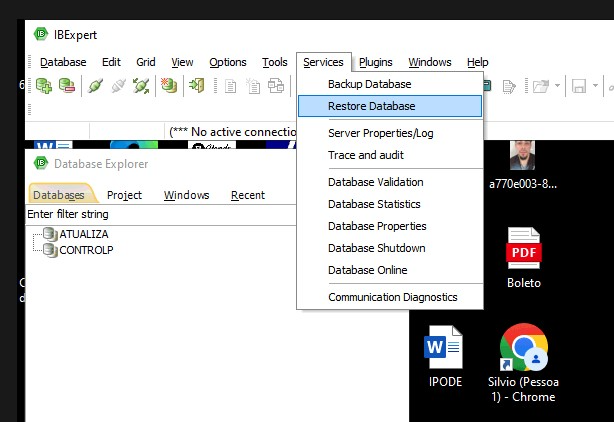Click the Connect to Database plug icon
The height and width of the screenshot is (422, 614).
(95, 86)
